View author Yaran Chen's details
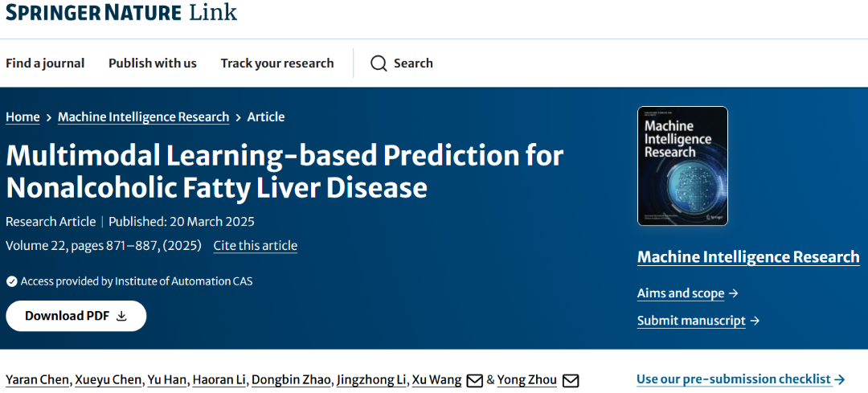Image resolution: width=868 pixels, height=393 pixels. (x=37, y=379)
